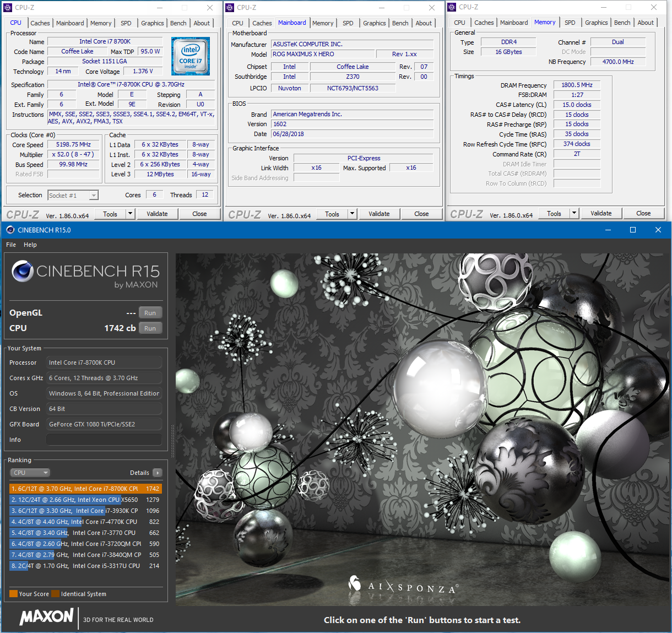Open About tab in Memory CPU-Z window

646,23
